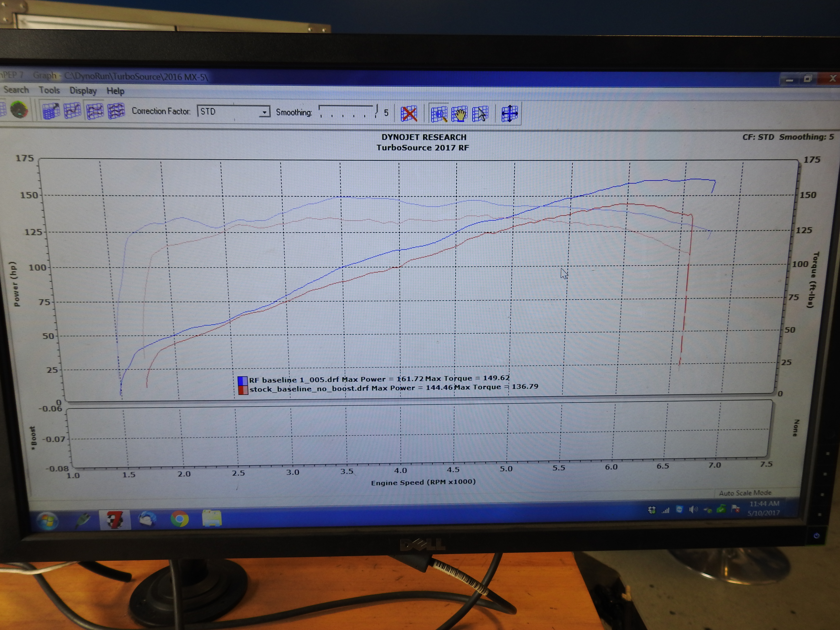
Task: Click the graph export arrow icon
Action: 51,111
